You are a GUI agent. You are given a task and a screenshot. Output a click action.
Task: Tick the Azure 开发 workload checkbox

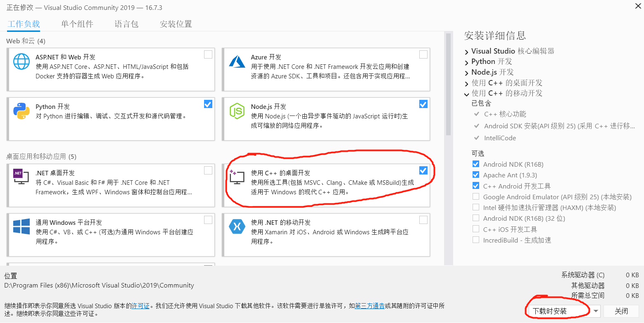click(x=423, y=54)
